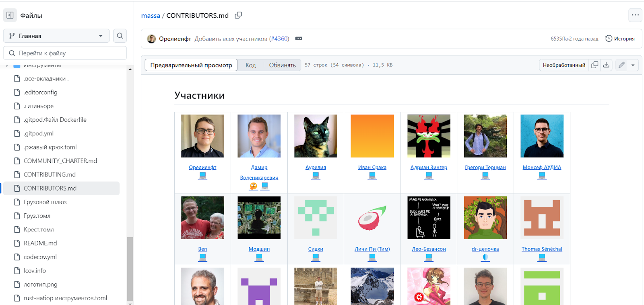Open dropdown arrow beside edit pencil

[x=633, y=65]
